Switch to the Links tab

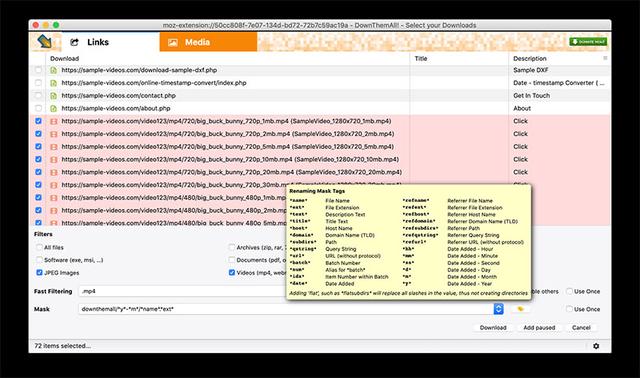pos(90,42)
